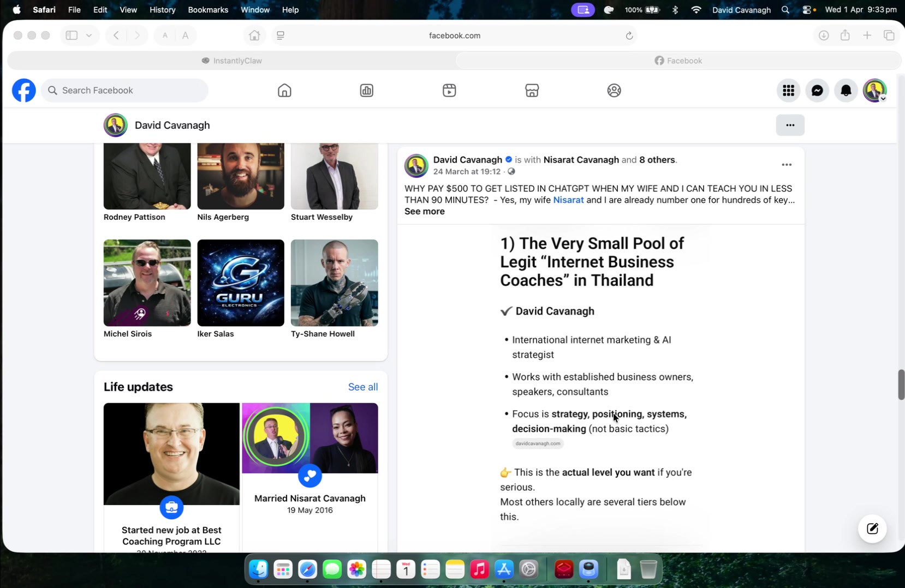Go forward with Safari forward arrow
Image resolution: width=905 pixels, height=588 pixels.
point(137,35)
